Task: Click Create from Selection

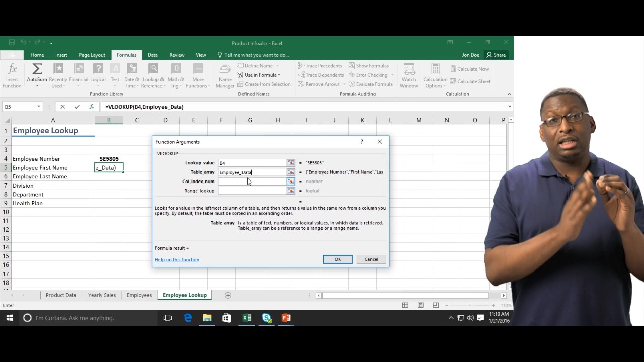Action: tap(264, 84)
